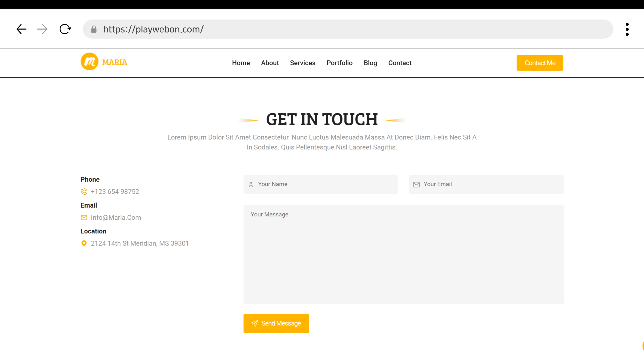Open the Services nav link
The width and height of the screenshot is (644, 362).
point(303,63)
